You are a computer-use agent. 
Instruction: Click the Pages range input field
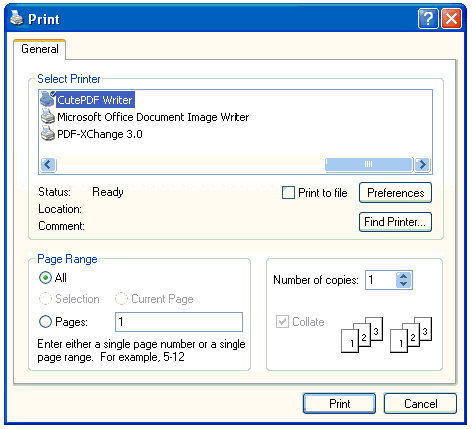tap(179, 322)
